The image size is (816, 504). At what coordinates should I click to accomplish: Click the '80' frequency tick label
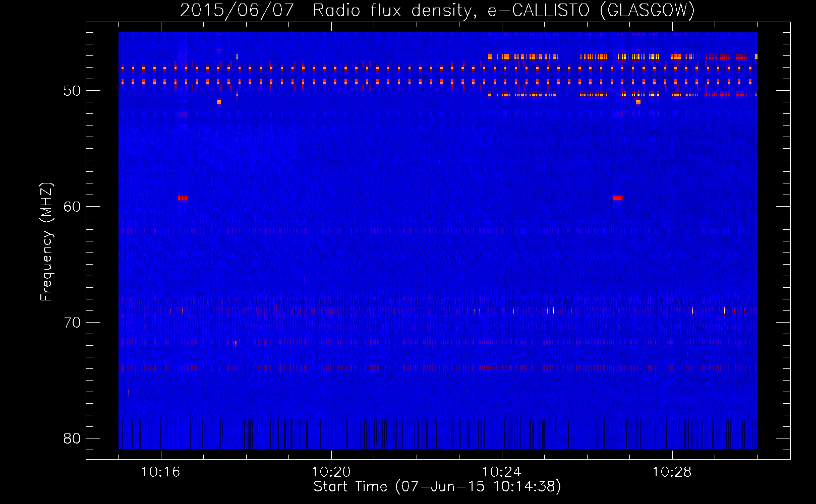pos(72,438)
